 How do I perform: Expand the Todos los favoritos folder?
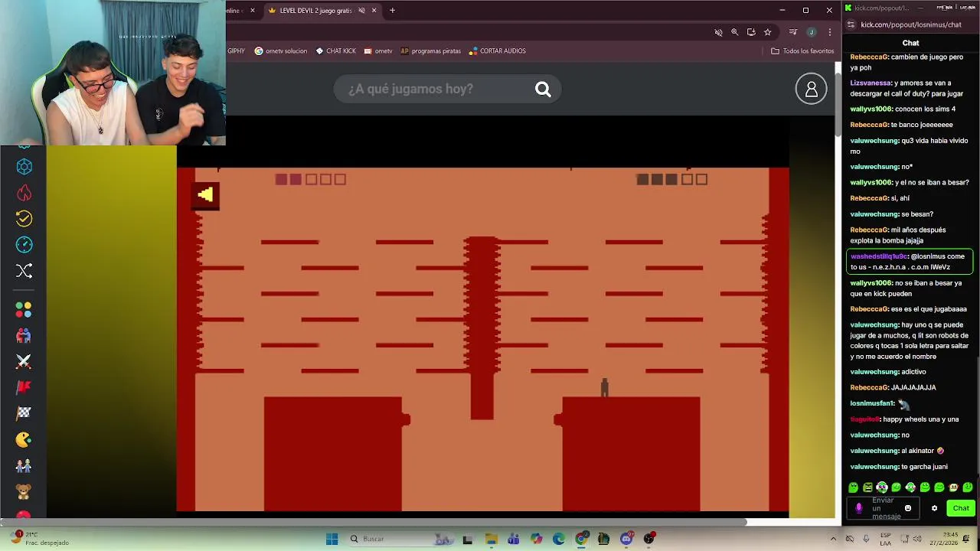(x=802, y=51)
